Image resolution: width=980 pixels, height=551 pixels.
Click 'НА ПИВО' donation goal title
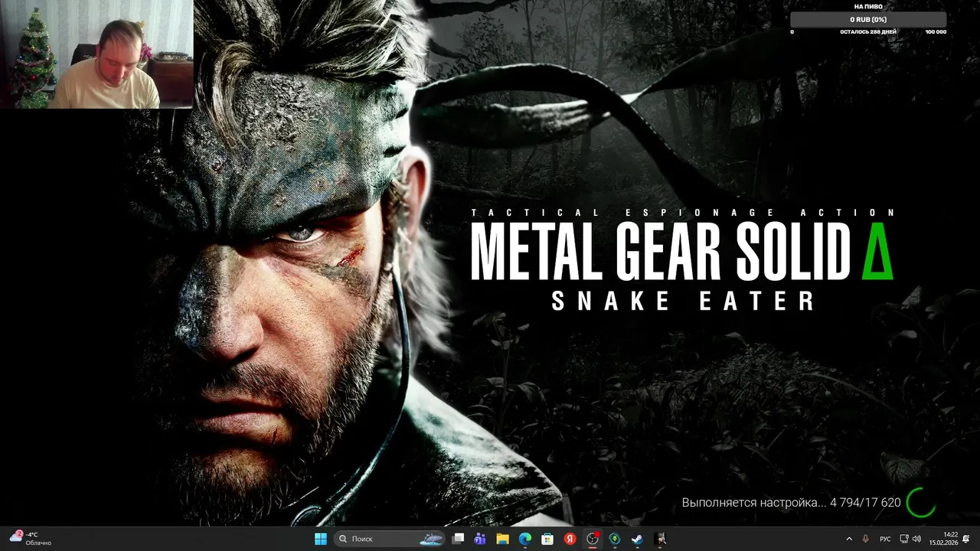coord(868,6)
